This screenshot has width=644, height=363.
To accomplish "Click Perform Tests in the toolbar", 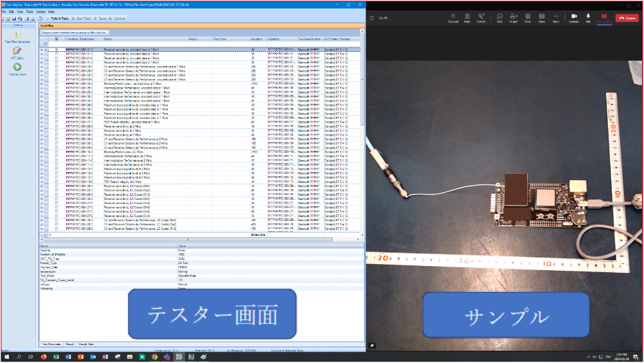I will coord(64,18).
